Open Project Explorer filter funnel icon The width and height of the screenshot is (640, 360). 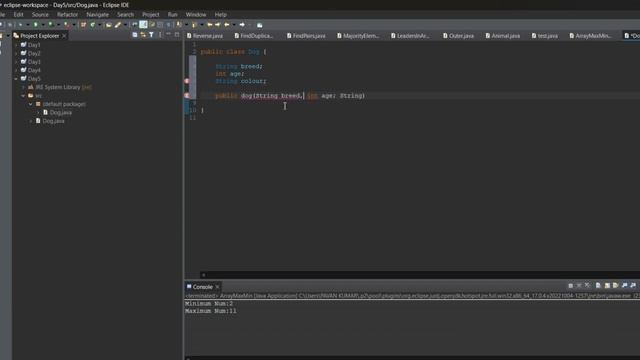coord(151,35)
